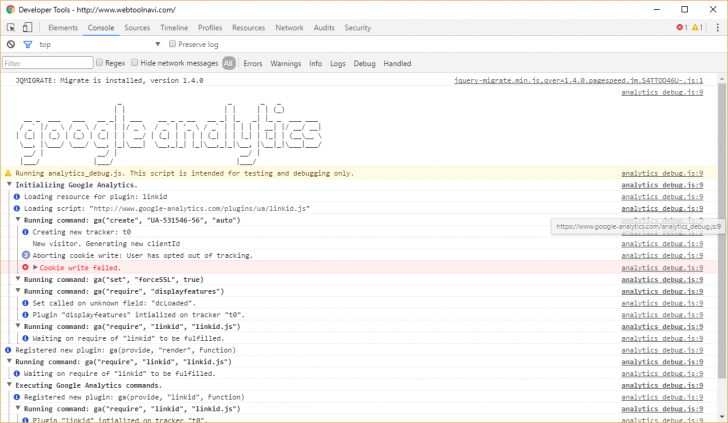This screenshot has height=423, width=728.
Task: Open the DevTools three-dot menu
Action: coord(718,28)
